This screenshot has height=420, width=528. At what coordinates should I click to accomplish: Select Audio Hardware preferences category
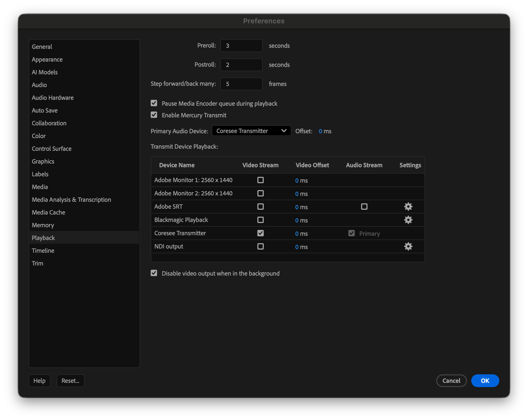53,98
